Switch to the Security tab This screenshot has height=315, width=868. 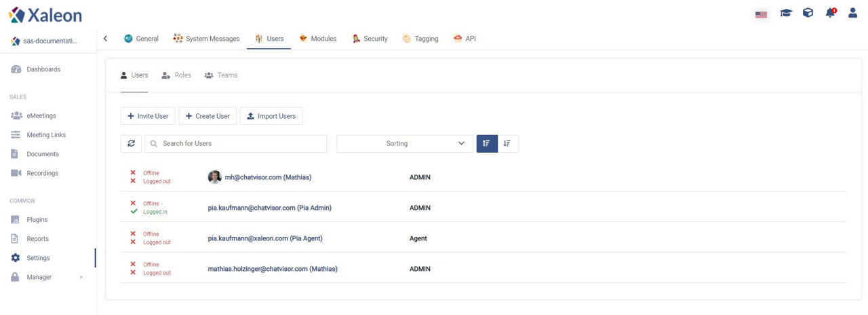(370, 39)
